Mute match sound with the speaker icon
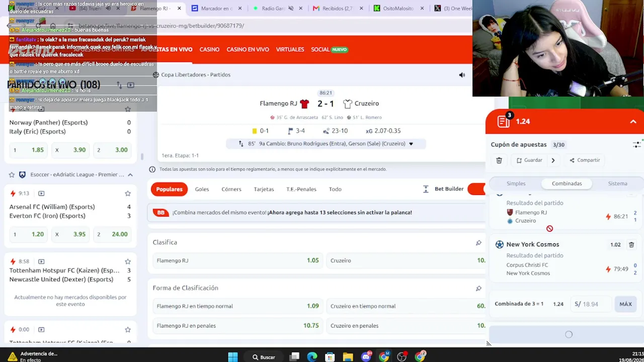This screenshot has height=362, width=644. [462, 75]
